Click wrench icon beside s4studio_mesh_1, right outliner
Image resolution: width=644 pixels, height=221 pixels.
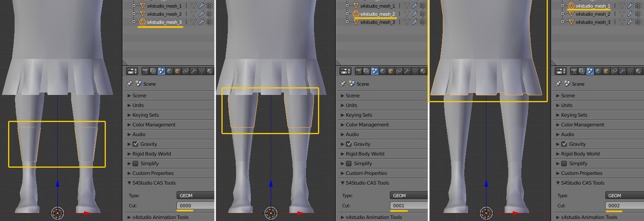tap(630, 6)
